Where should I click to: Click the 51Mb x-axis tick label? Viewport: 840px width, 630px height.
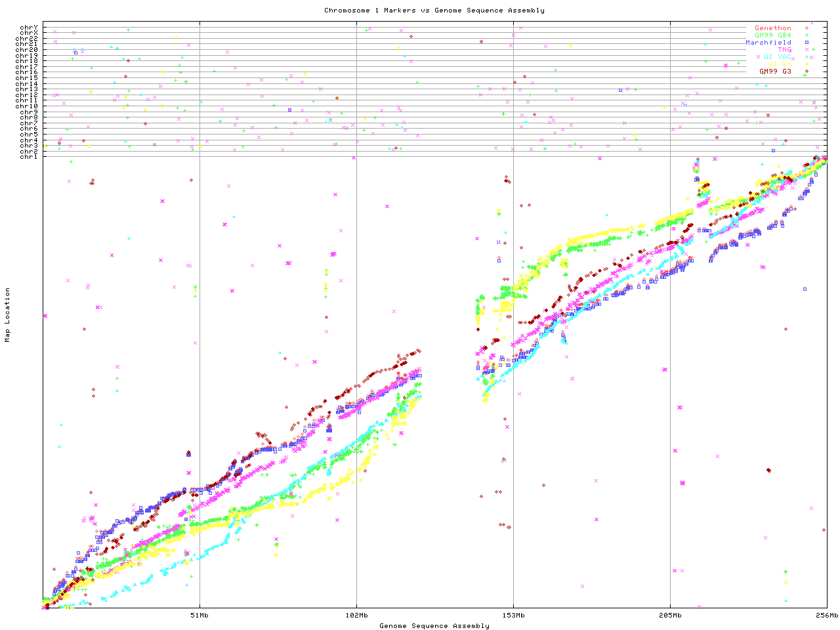pyautogui.click(x=199, y=616)
